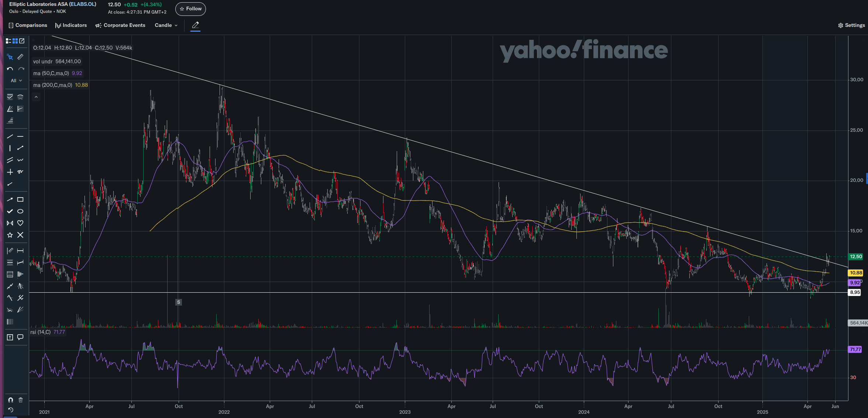Open the All drawing tools filter dropdown
The width and height of the screenshot is (868, 418).
point(16,81)
